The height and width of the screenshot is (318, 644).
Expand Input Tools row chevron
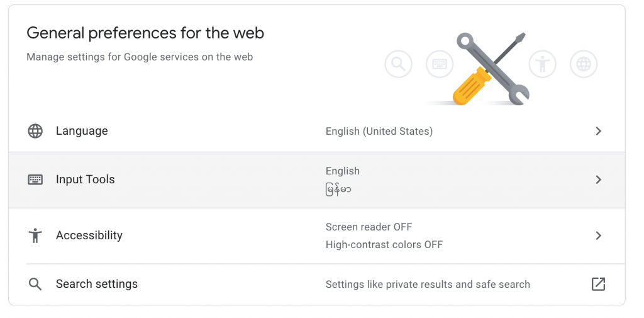[x=599, y=179]
